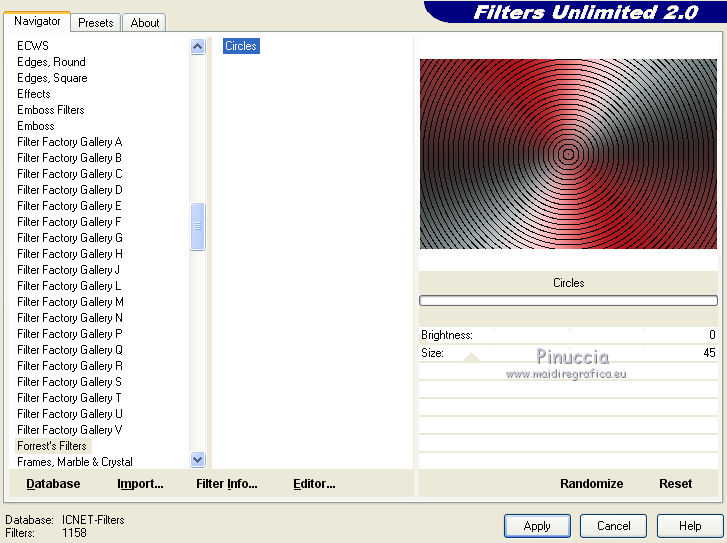727x543 pixels.
Task: Click the Cancel button
Action: pos(613,526)
